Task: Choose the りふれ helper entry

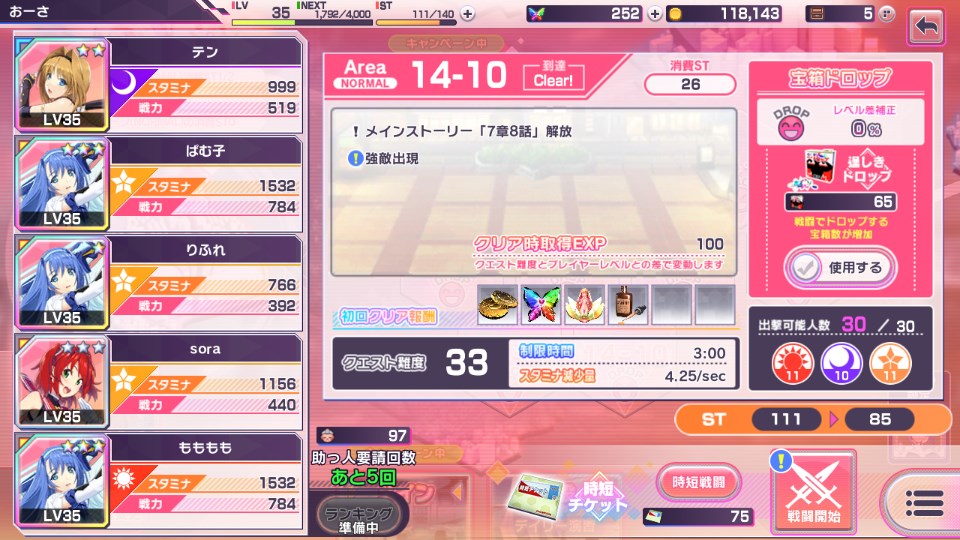Action: pos(159,282)
